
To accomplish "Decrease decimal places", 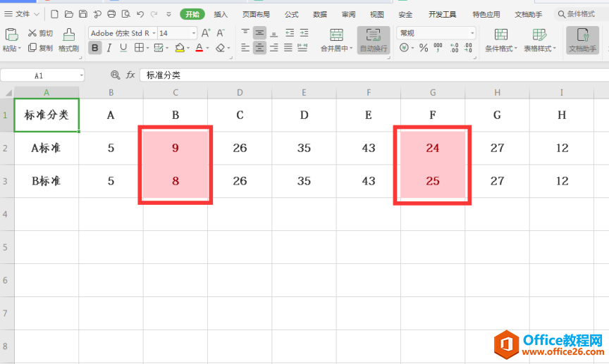I will [x=469, y=48].
